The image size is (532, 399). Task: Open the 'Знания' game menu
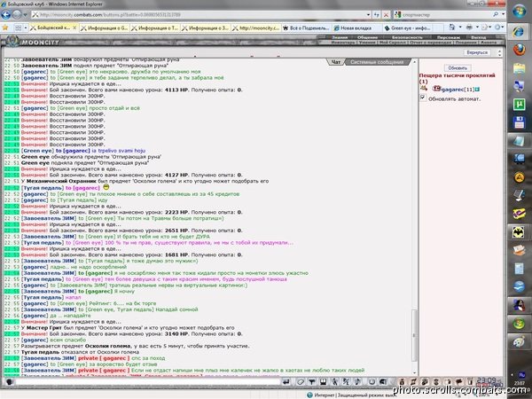pos(340,37)
